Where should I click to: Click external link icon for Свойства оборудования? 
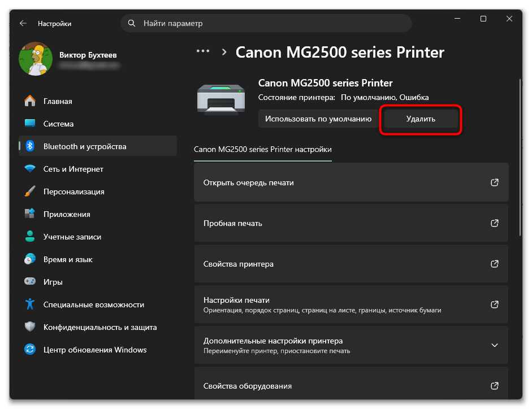[x=494, y=386]
